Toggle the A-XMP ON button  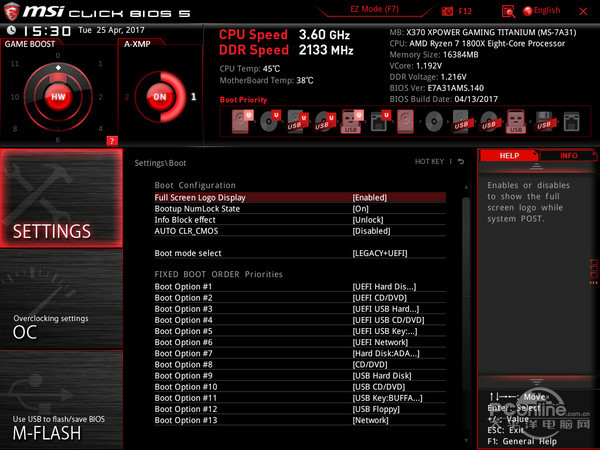160,97
